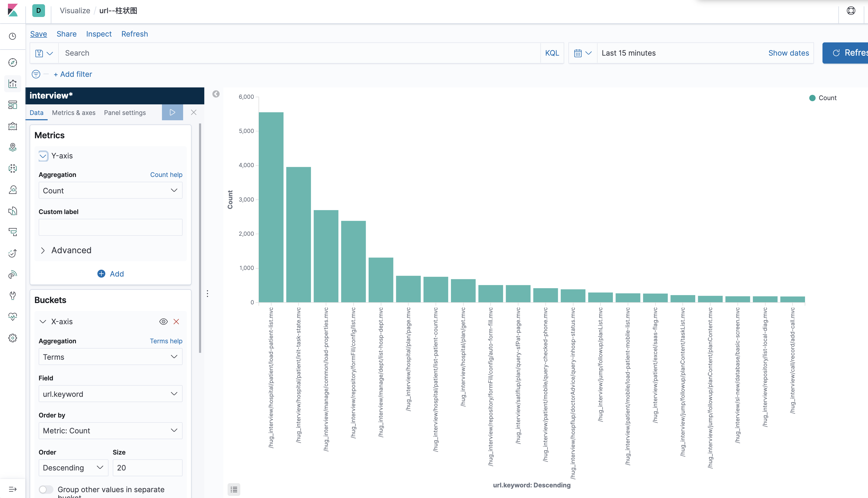This screenshot has height=498, width=868.
Task: Open APM icon in sidebar
Action: coord(13,232)
